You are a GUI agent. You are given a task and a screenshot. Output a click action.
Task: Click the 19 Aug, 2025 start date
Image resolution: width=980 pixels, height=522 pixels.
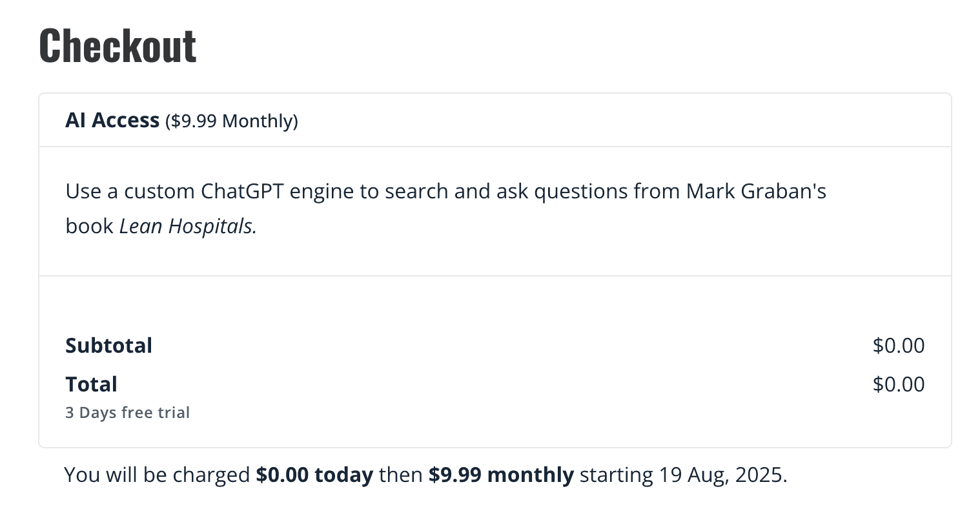pos(723,475)
